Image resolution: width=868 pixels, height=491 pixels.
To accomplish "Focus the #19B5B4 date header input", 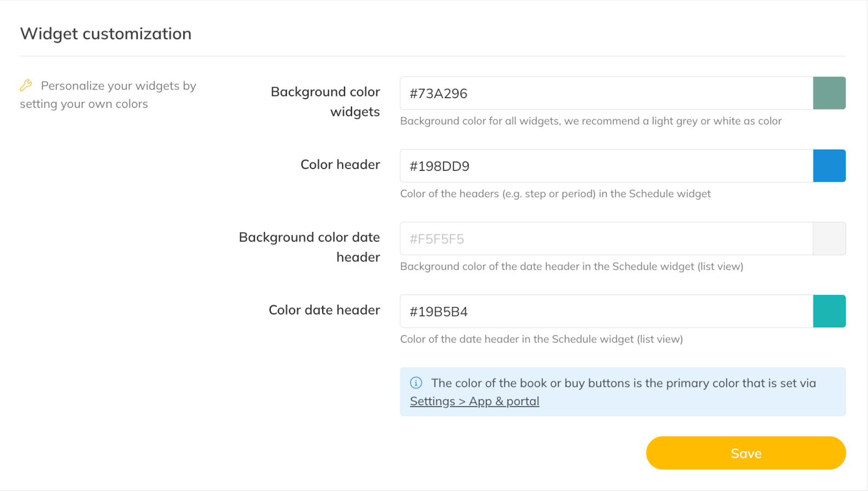I will pos(605,311).
